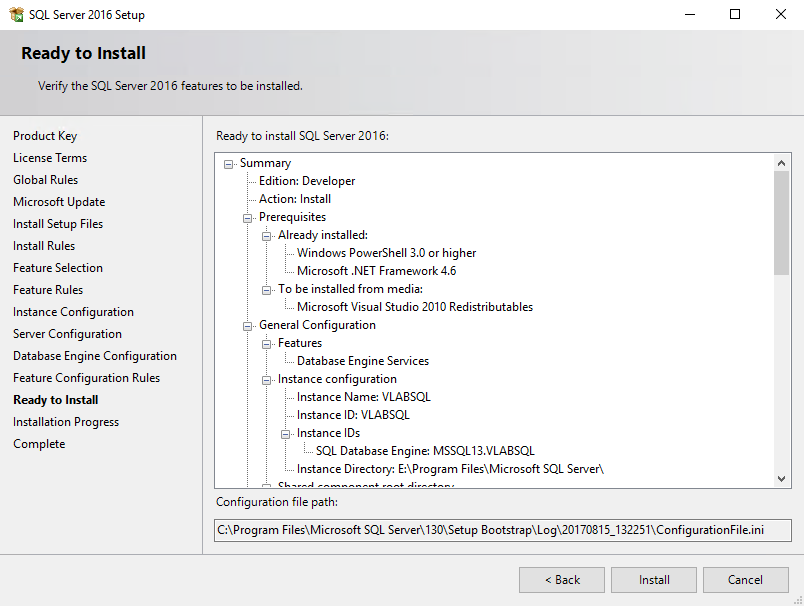This screenshot has height=606, width=804.
Task: Click the To be installed from media label
Action: (350, 289)
